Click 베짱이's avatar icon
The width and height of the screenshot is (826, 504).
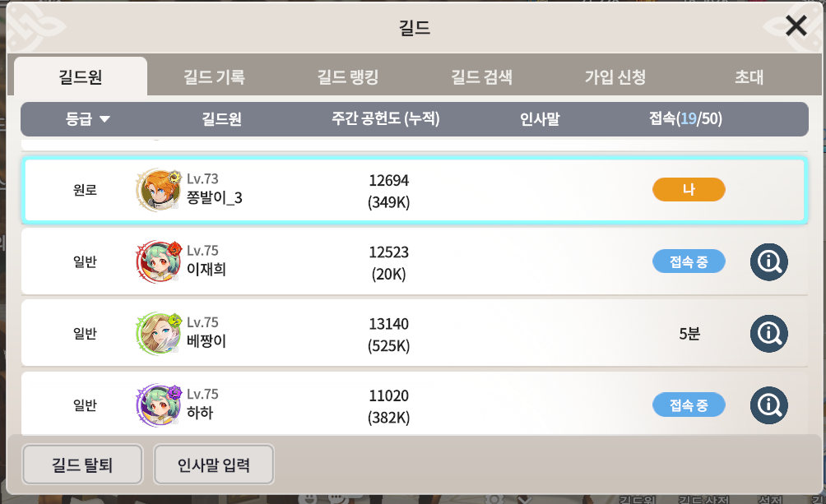(x=155, y=333)
